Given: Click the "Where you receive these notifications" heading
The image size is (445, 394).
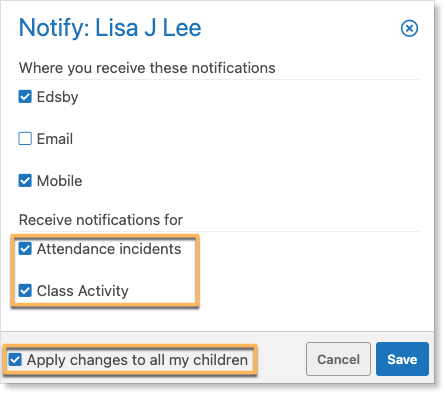Looking at the screenshot, I should coord(147,68).
